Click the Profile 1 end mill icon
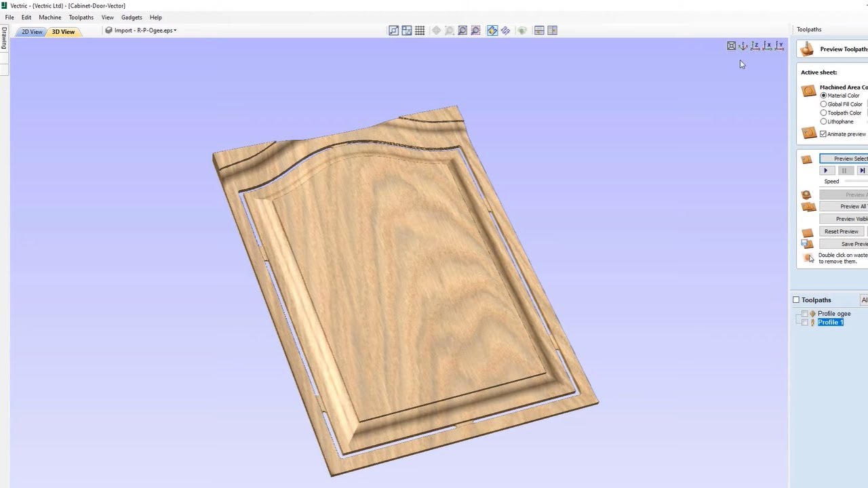The width and height of the screenshot is (868, 488). (x=812, y=323)
